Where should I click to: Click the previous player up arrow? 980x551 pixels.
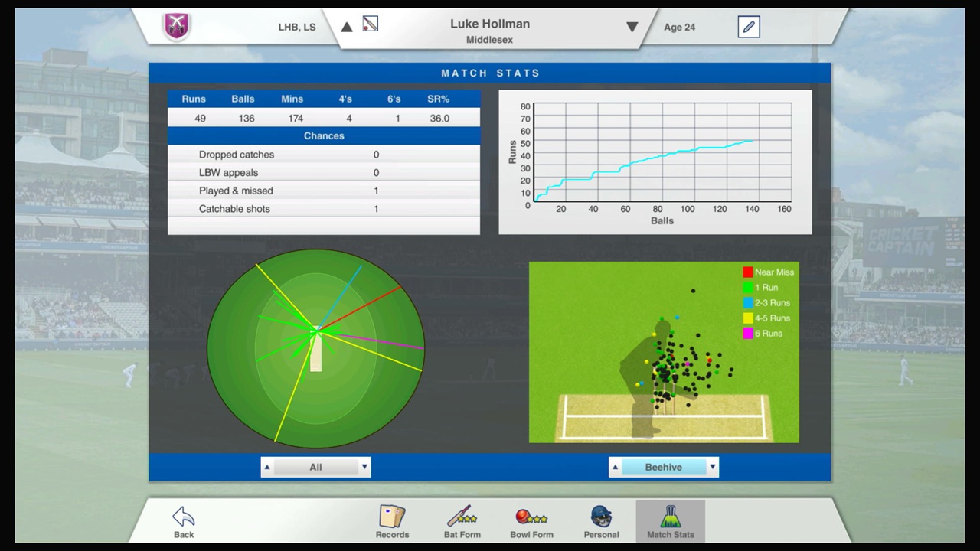click(347, 26)
